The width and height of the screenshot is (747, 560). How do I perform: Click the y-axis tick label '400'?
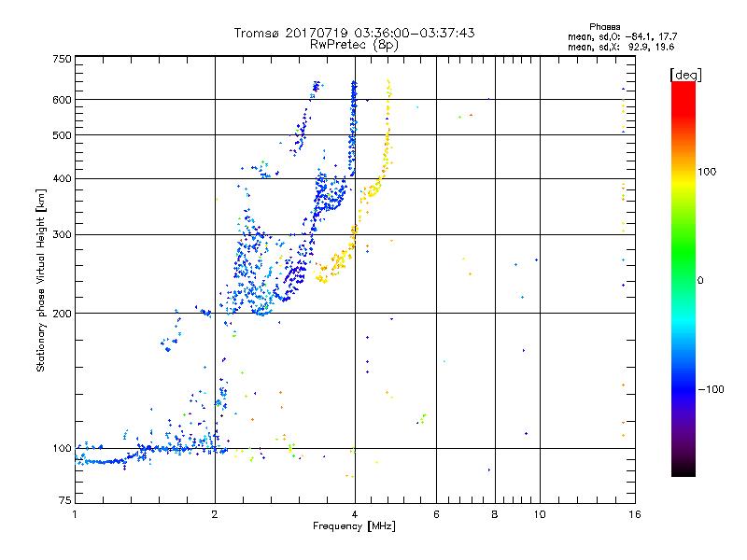coord(63,178)
